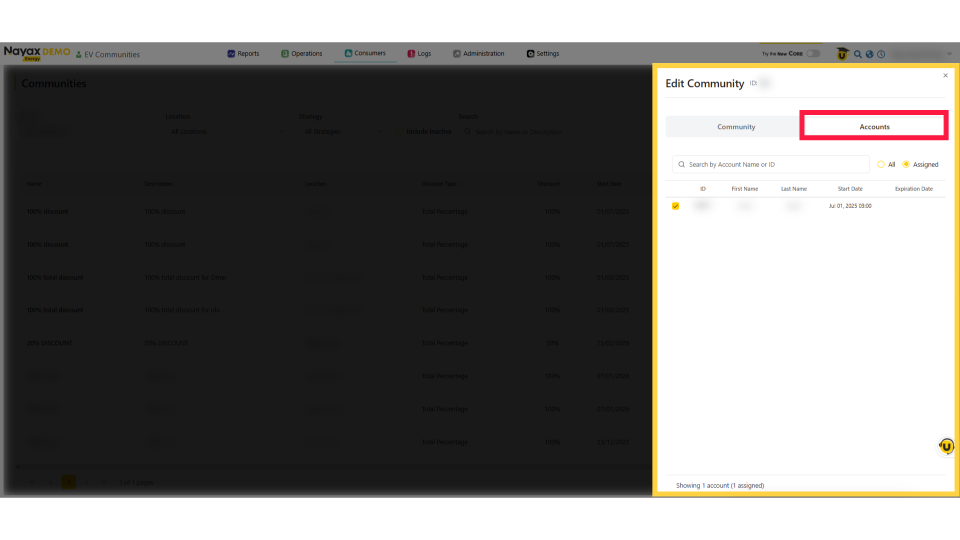The image size is (960, 540).
Task: Click the Search by Account Name field
Action: click(775, 164)
